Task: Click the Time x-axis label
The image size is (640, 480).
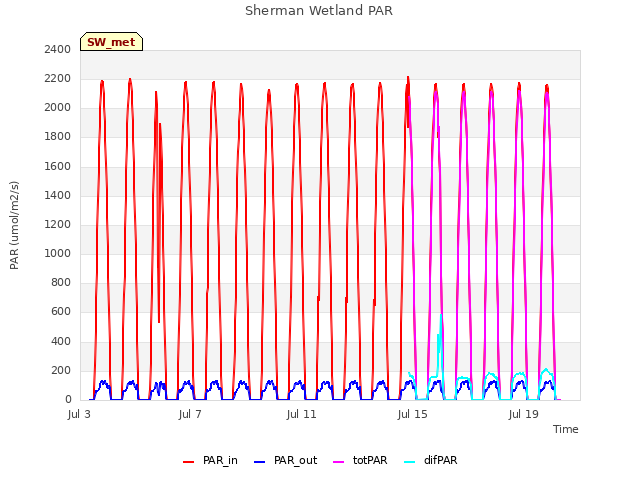Action: (x=565, y=429)
